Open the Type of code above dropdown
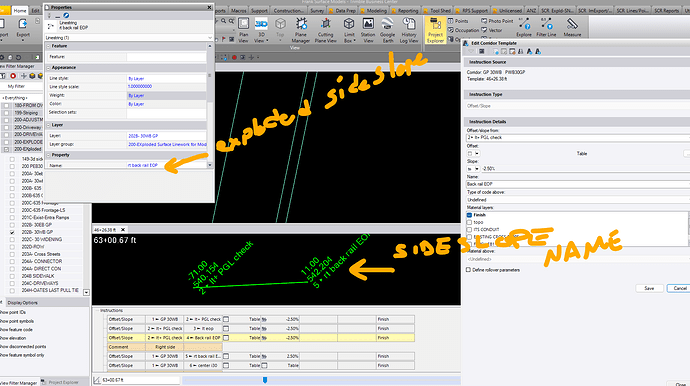Screen dimensions: 690x386 pyautogui.click(x=578, y=199)
